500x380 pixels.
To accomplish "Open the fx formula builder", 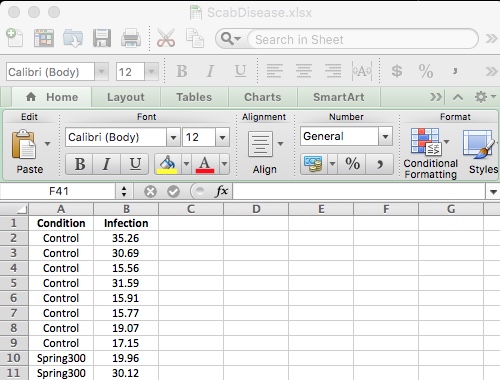I will click(222, 191).
